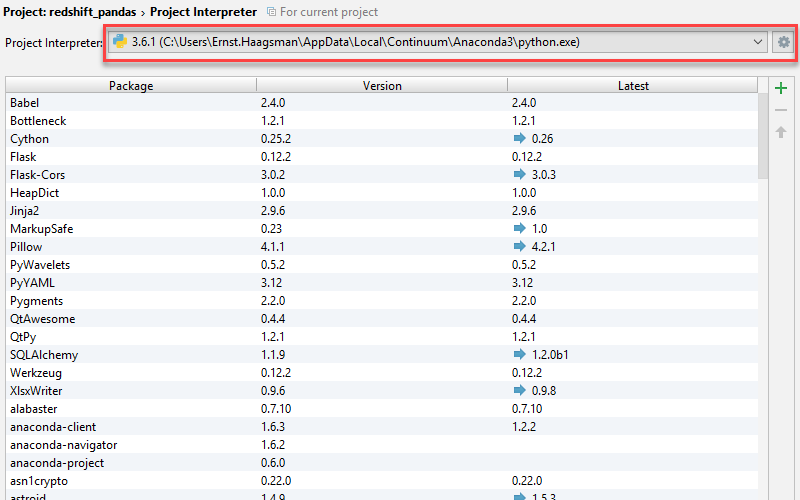Select the MarkupSafe package row

click(382, 229)
